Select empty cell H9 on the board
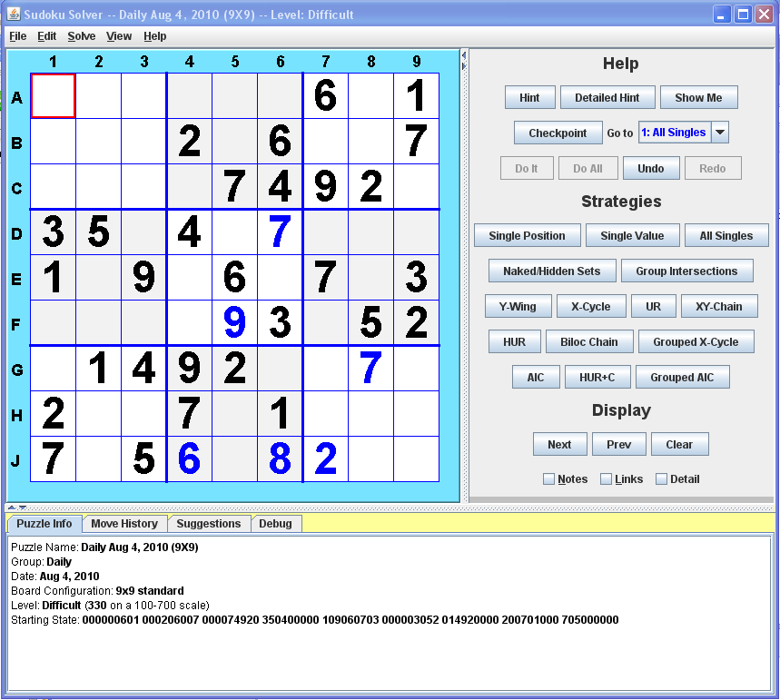This screenshot has width=780, height=700. click(x=417, y=413)
